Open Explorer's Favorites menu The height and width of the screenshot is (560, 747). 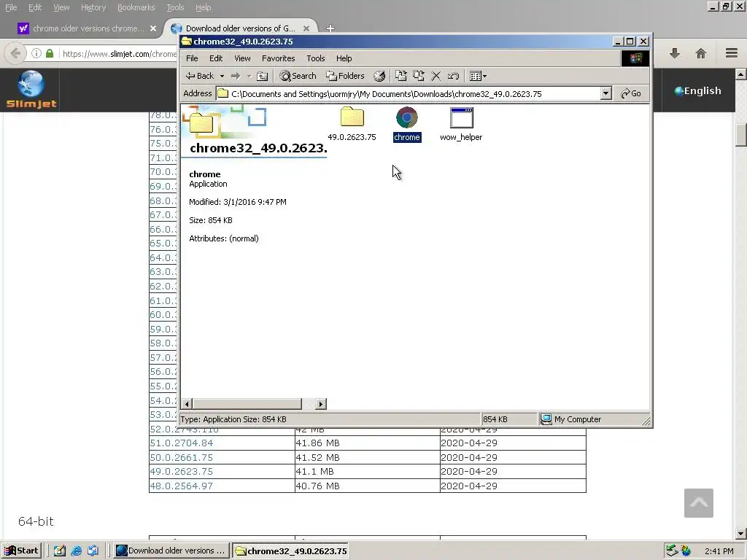278,58
